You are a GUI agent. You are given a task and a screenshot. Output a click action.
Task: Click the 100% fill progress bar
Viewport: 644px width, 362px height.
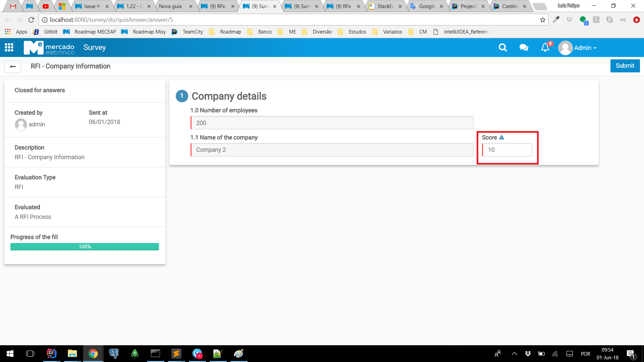pyautogui.click(x=85, y=247)
